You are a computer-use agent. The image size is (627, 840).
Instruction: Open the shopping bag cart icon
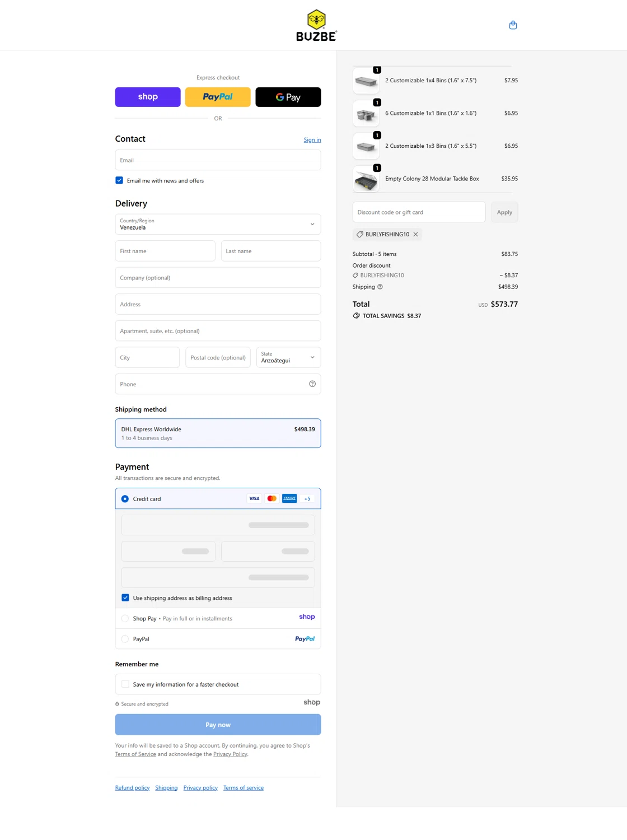(513, 25)
